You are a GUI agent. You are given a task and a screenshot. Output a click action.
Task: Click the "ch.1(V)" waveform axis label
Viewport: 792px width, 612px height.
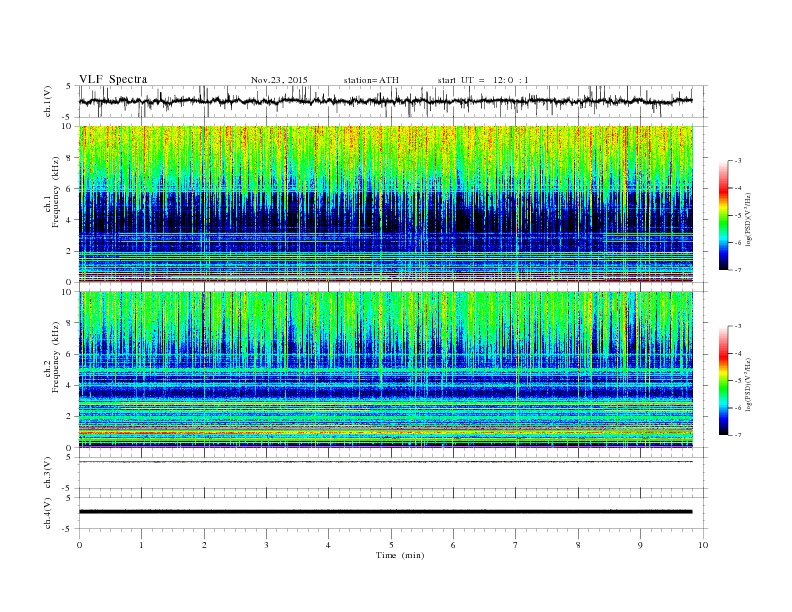click(48, 101)
